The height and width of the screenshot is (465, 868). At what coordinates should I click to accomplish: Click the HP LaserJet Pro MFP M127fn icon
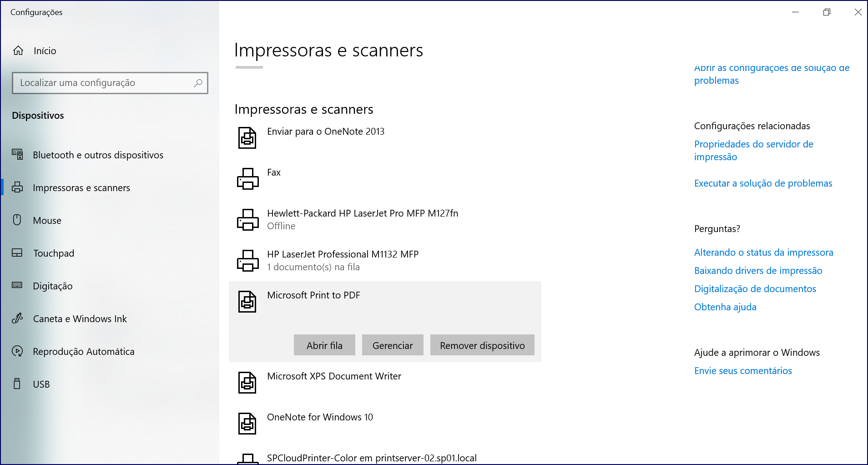248,220
